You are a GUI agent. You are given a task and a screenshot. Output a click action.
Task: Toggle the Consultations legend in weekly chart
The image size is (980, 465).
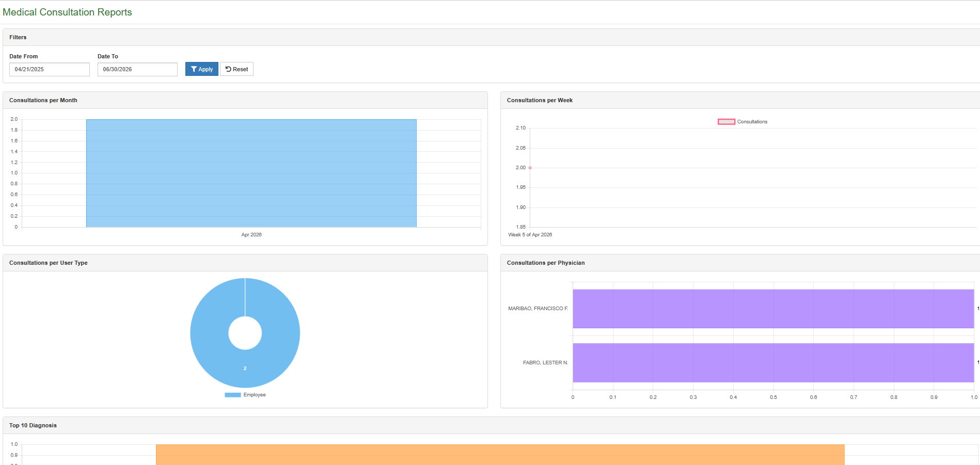tap(742, 122)
